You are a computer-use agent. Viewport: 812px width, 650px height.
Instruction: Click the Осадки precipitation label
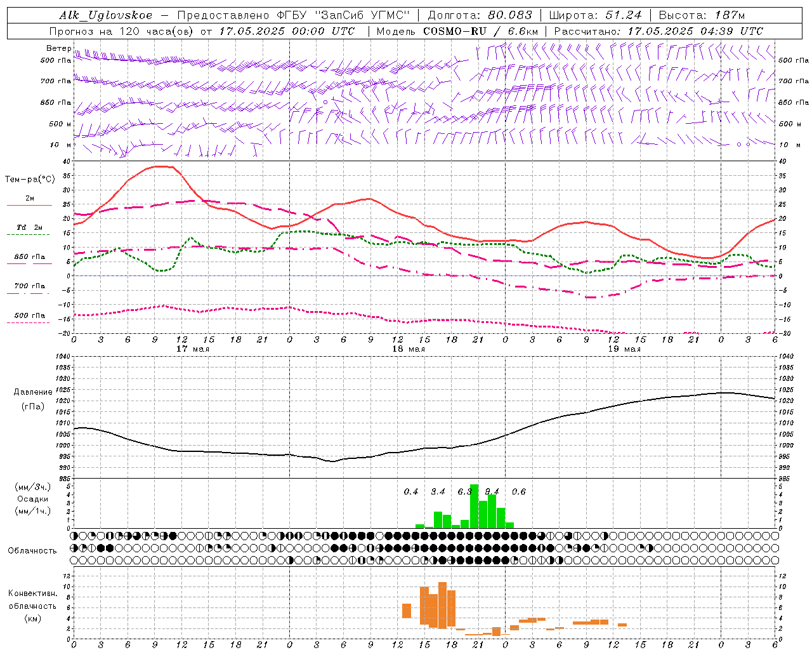(x=33, y=499)
